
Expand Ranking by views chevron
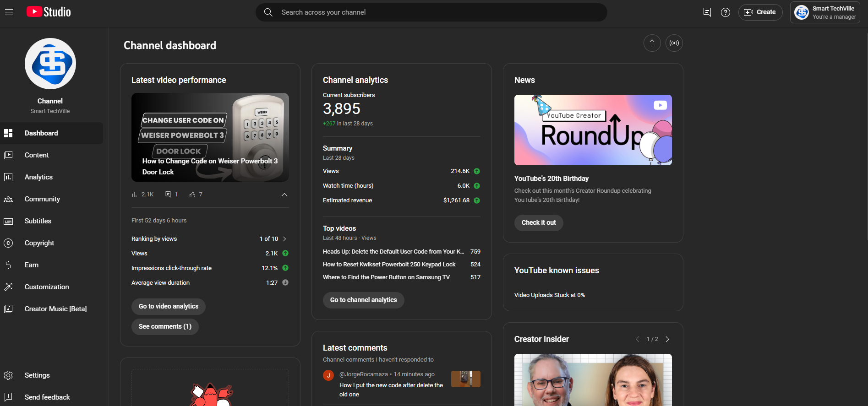284,239
